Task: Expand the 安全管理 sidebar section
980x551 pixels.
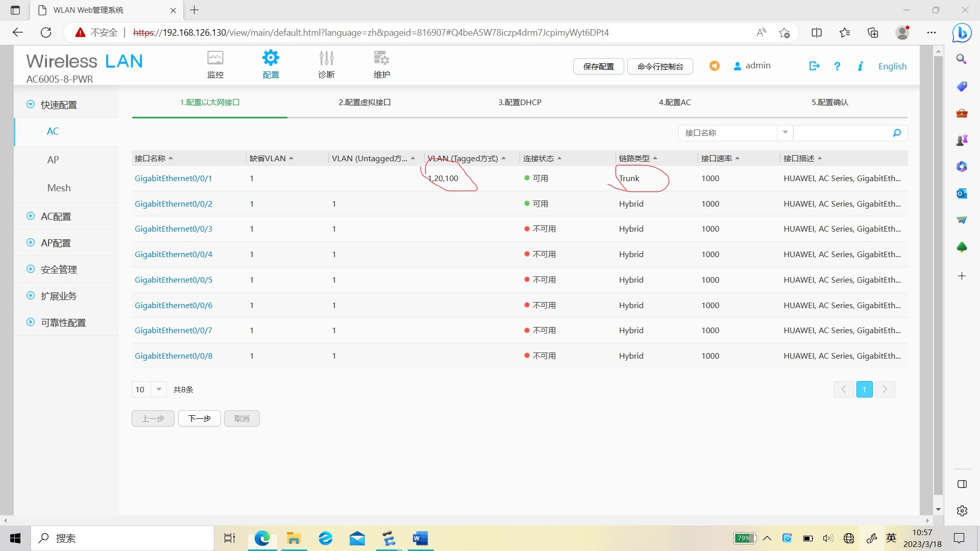Action: click(59, 269)
